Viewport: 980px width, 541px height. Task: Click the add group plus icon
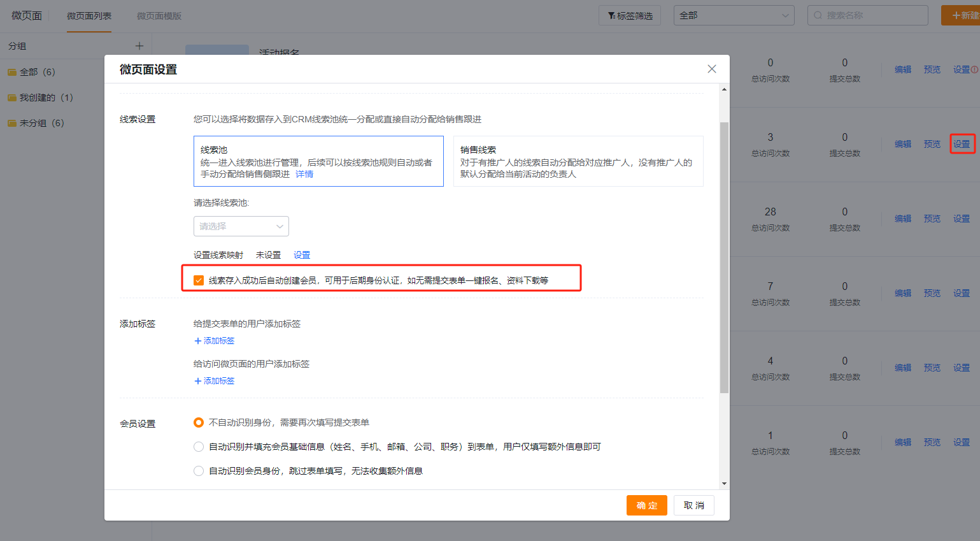coord(139,46)
